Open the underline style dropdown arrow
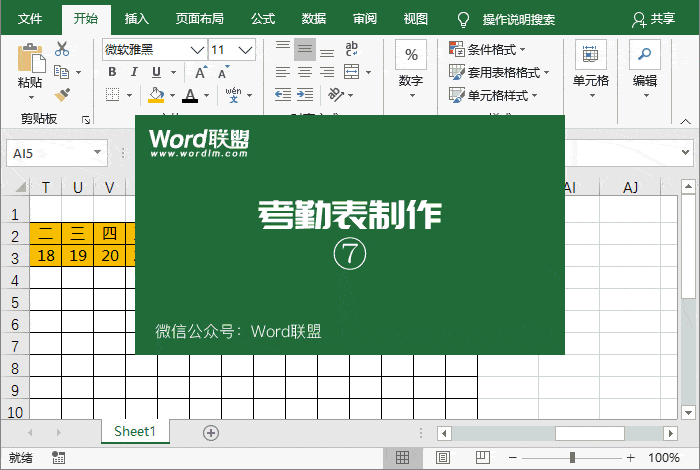This screenshot has width=700, height=470. [x=173, y=72]
